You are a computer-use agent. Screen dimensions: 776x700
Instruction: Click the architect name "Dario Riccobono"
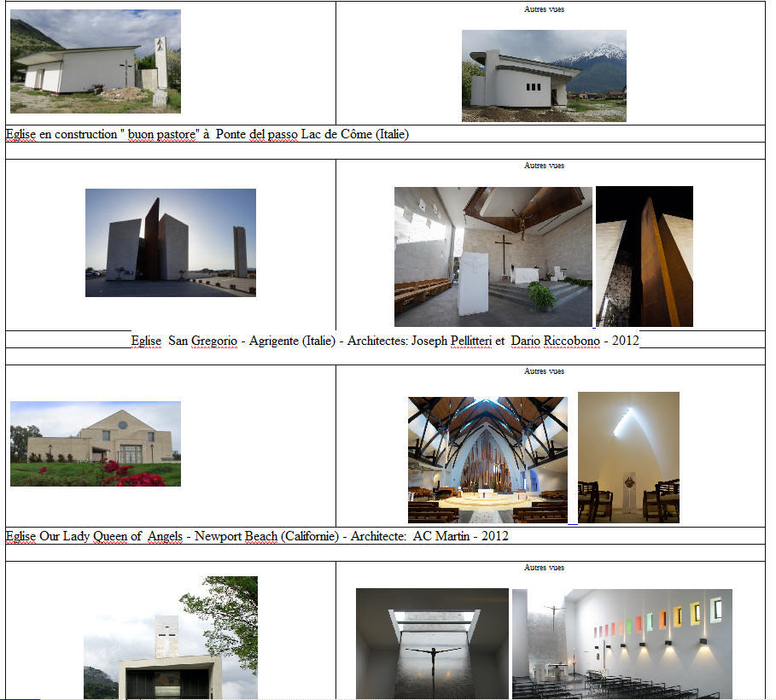pos(555,341)
